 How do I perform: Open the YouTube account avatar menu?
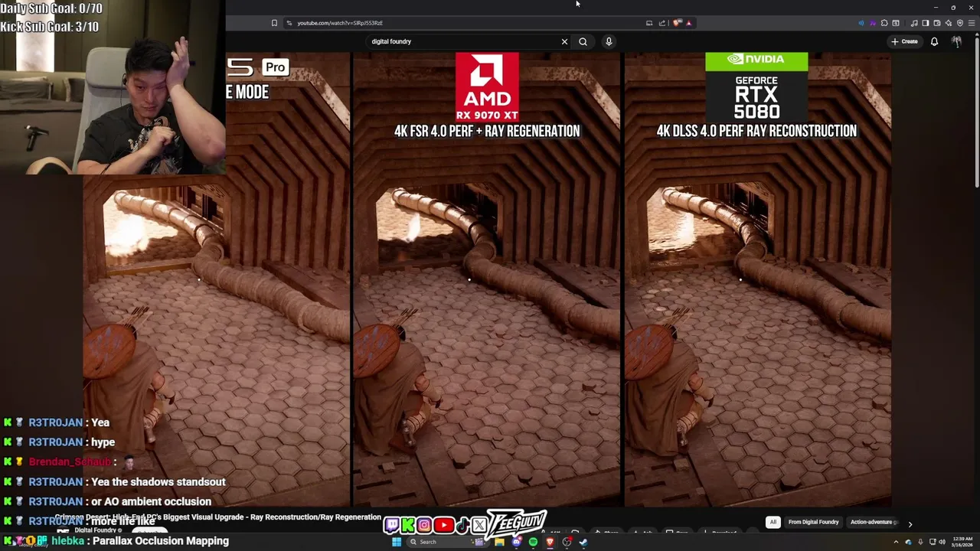point(956,41)
